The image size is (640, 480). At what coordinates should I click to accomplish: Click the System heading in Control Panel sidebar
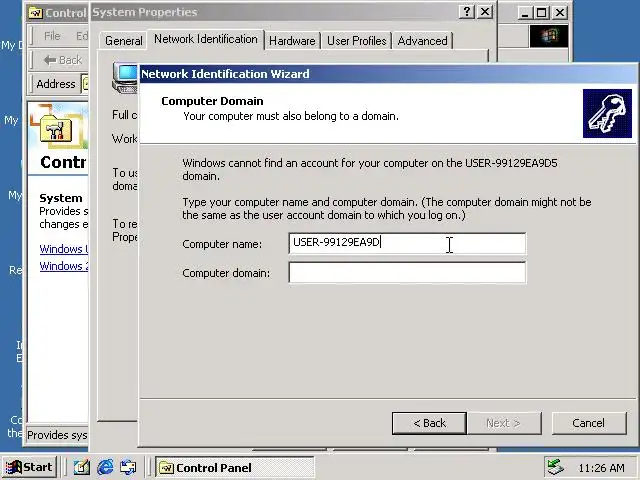[61, 198]
